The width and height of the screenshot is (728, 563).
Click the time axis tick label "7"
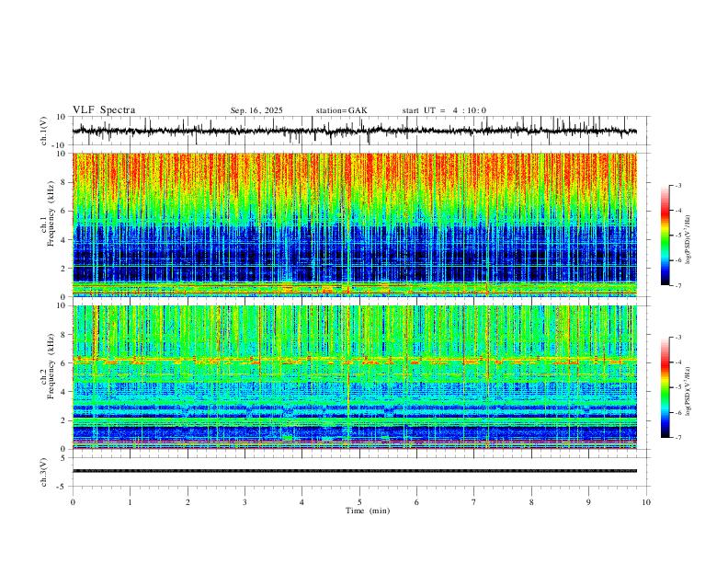pos(474,502)
